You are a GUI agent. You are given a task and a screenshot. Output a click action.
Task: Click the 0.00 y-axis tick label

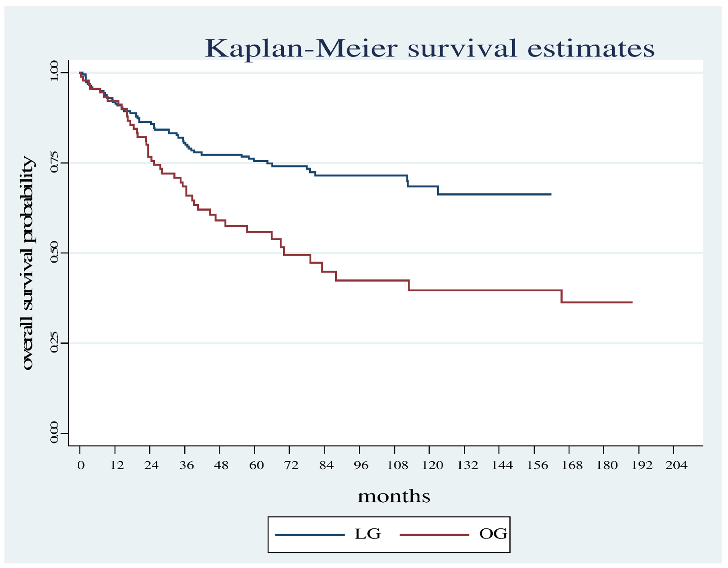(54, 433)
